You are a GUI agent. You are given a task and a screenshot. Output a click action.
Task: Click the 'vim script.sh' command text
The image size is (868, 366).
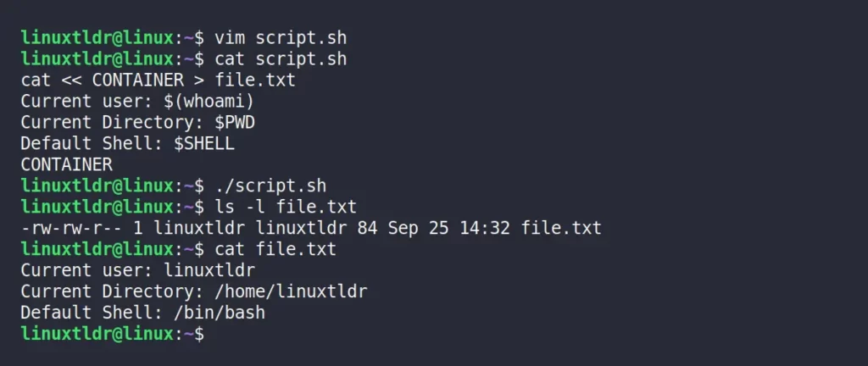[x=281, y=38]
